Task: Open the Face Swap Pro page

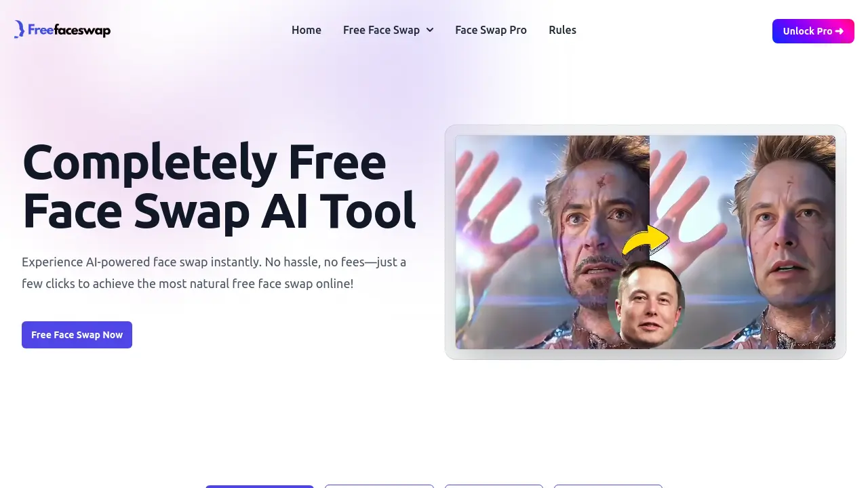Action: pos(491,30)
